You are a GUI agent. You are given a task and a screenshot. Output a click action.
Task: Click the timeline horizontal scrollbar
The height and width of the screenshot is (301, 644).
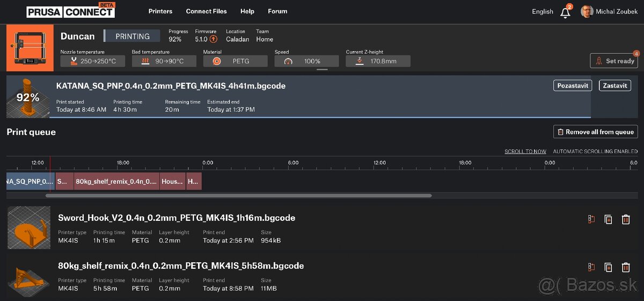(238, 196)
